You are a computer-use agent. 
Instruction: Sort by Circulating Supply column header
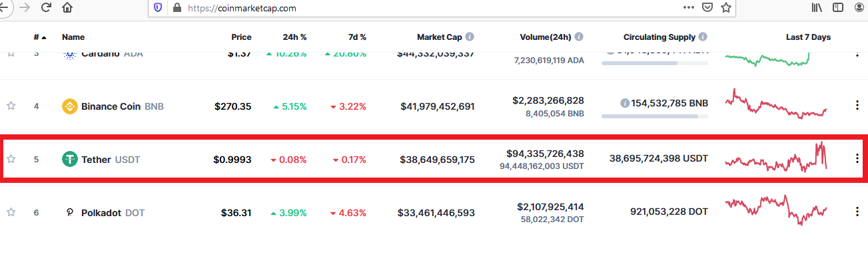(x=659, y=37)
